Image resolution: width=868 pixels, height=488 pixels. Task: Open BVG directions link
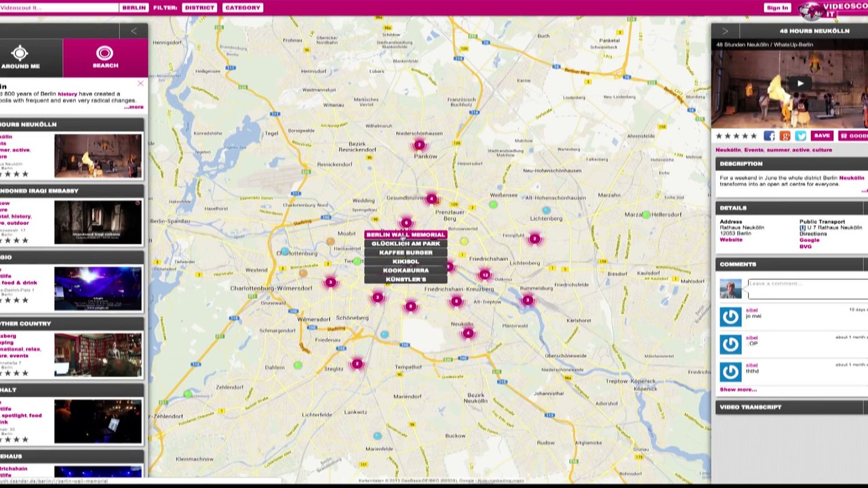click(805, 246)
